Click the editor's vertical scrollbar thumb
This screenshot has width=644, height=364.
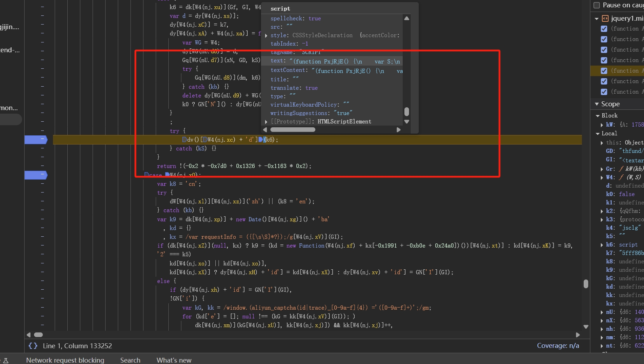pyautogui.click(x=586, y=284)
